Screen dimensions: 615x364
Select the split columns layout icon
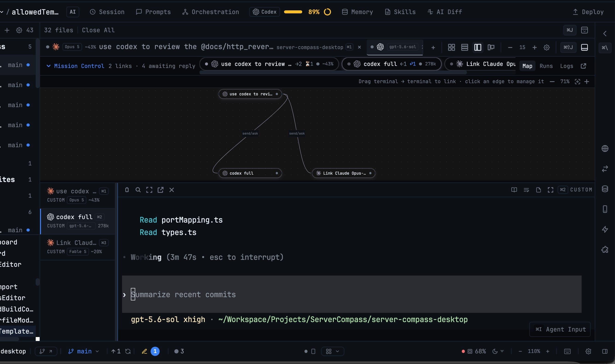(477, 47)
